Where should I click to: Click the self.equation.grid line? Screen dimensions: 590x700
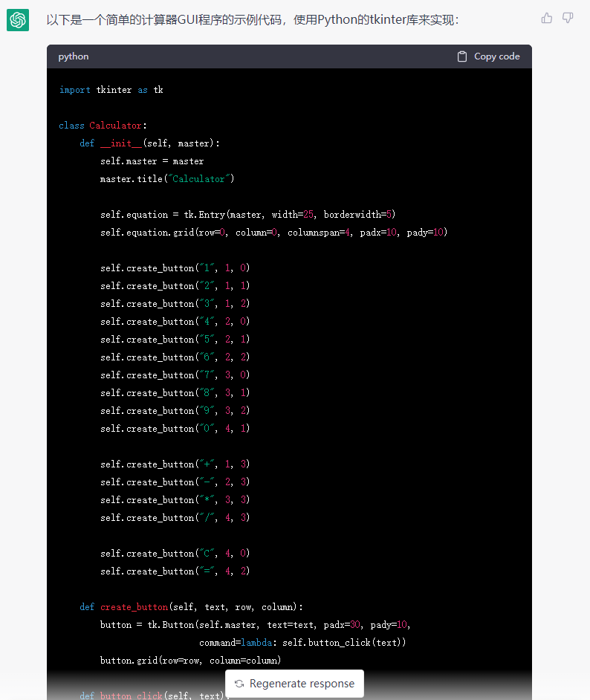pos(273,233)
